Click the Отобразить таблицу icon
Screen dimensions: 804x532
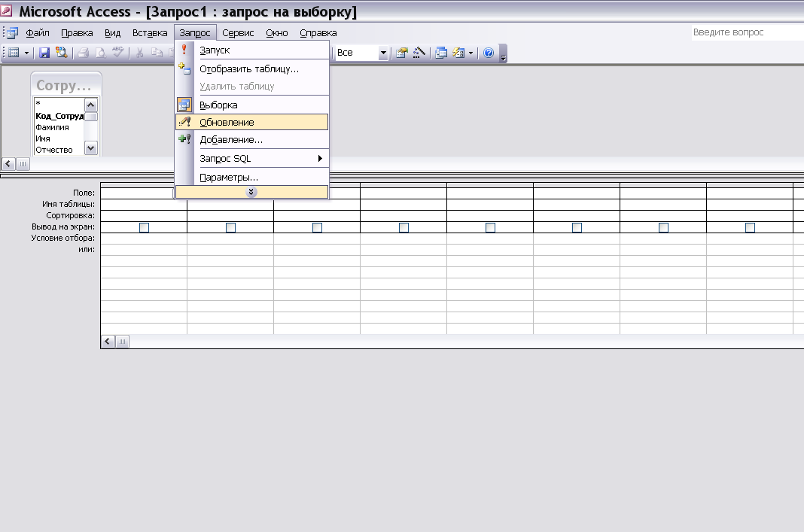pyautogui.click(x=184, y=68)
